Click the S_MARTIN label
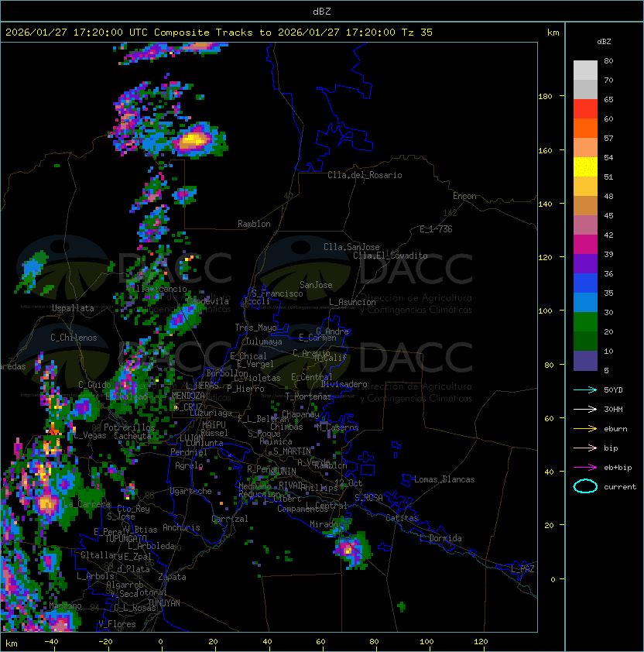This screenshot has width=644, height=652. [292, 451]
